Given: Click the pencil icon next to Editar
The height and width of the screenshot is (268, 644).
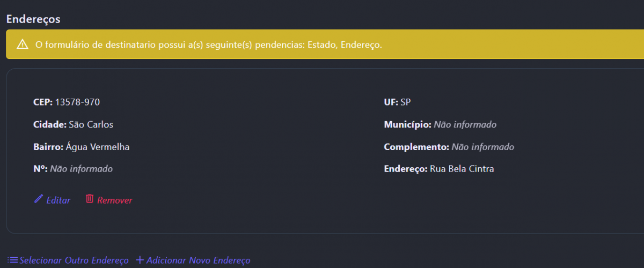Looking at the screenshot, I should point(38,199).
